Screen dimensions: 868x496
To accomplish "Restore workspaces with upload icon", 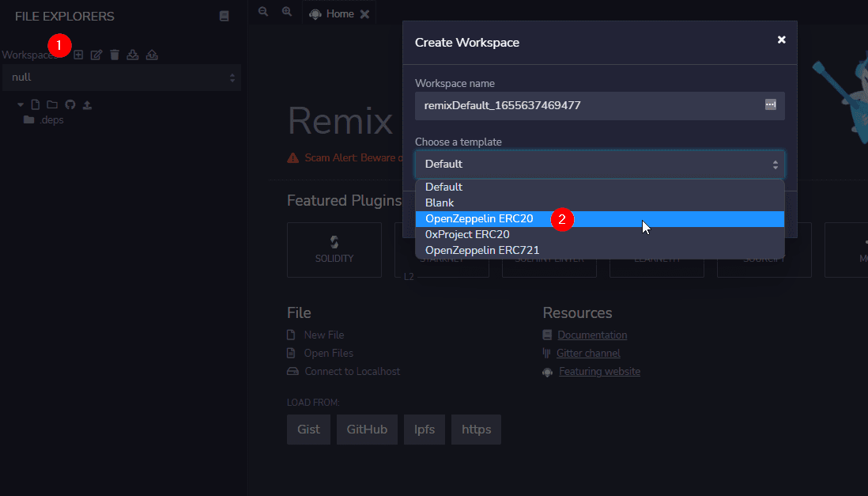I will 152,55.
